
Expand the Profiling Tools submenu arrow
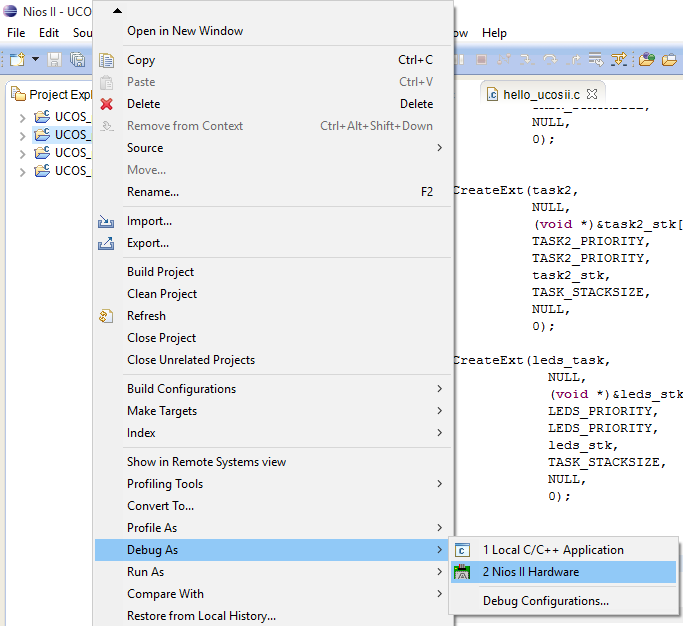[x=440, y=484]
